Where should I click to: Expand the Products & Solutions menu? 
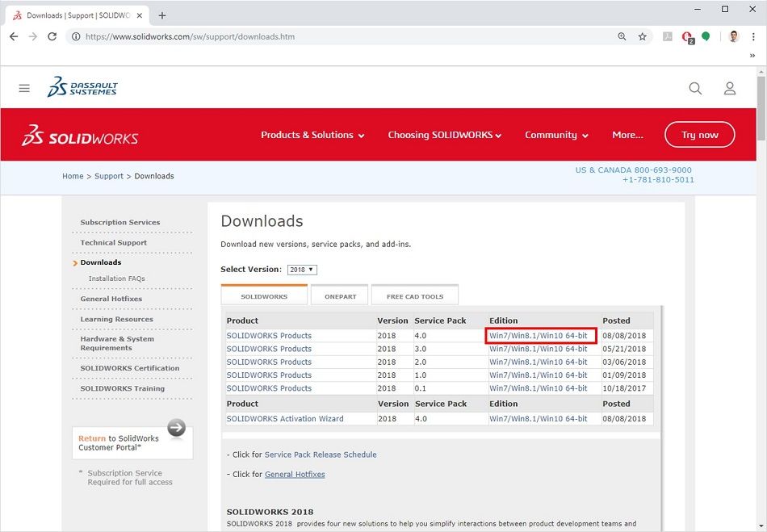point(312,135)
